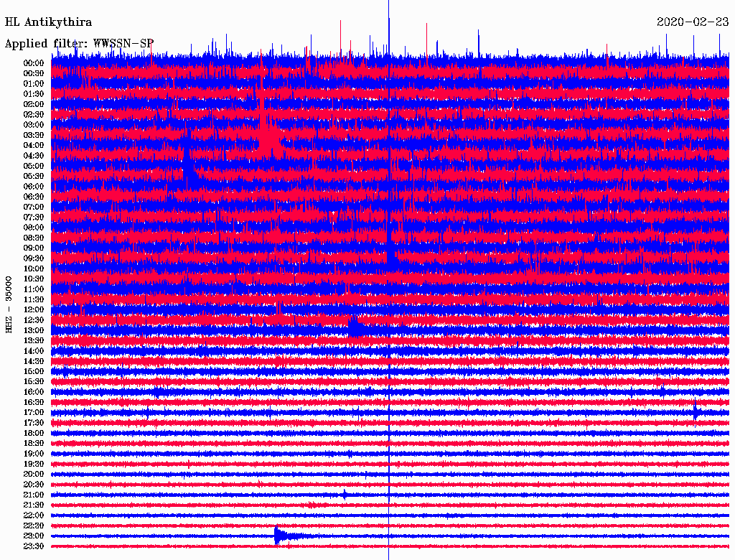Click the 07:00 time label
This screenshot has width=735, height=560.
(34, 207)
